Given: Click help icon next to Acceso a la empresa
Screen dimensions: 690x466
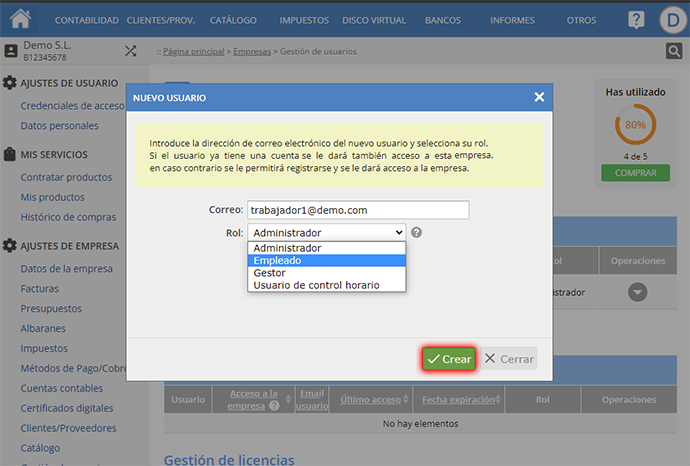Looking at the screenshot, I should pos(274,406).
